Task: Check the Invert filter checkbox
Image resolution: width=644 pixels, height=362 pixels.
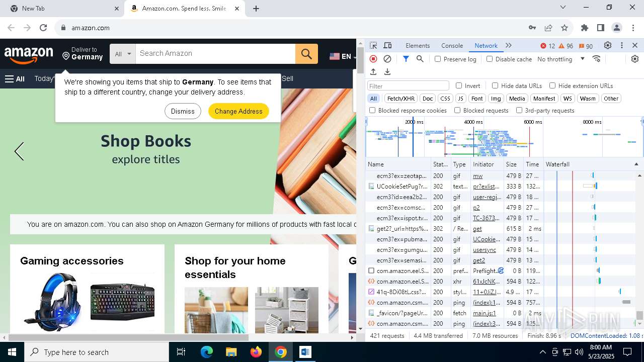Action: point(459,85)
